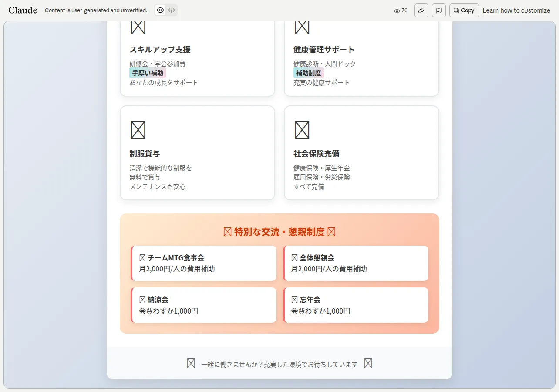Click the 特別な交流・懇親制度 heading

pos(279,232)
